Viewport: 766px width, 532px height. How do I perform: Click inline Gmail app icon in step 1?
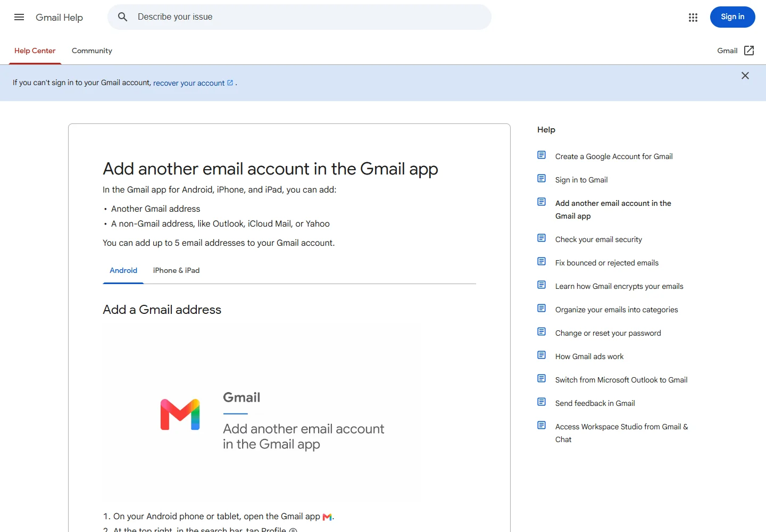point(327,517)
